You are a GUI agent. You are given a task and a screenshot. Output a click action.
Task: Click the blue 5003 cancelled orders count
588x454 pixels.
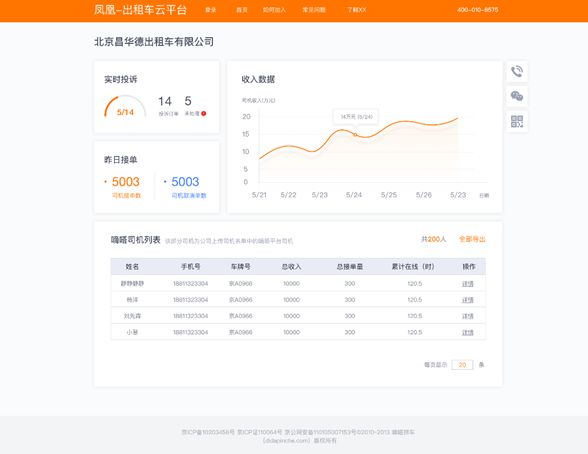pos(185,182)
